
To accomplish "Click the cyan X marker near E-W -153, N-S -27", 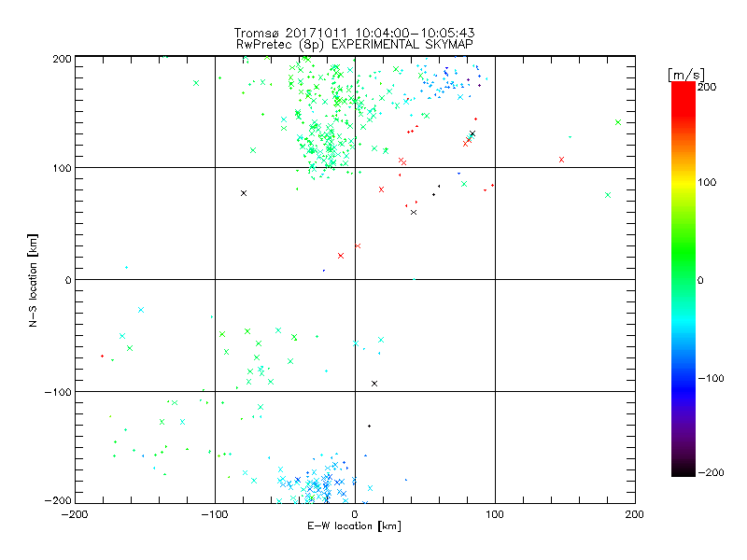I will pos(141,310).
